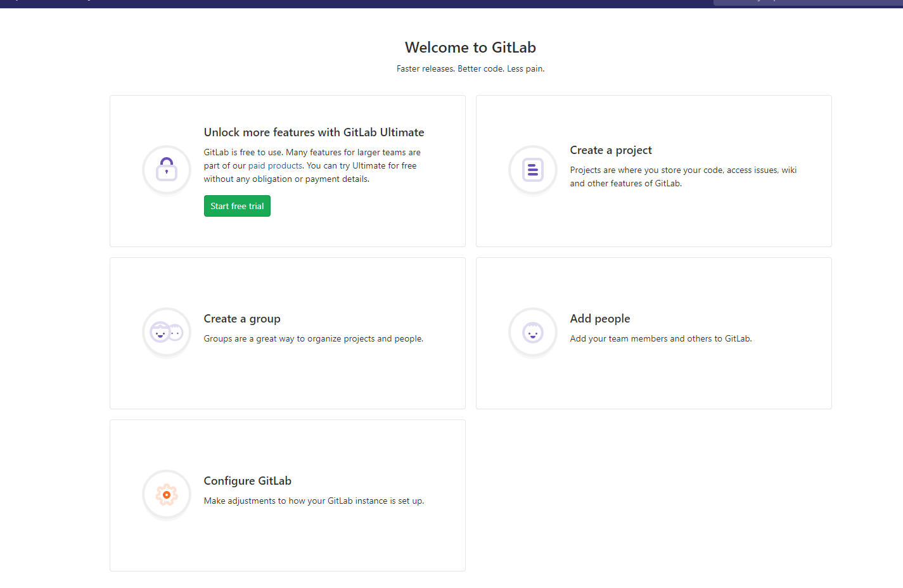Viewport: 903px width, 588px height.
Task: Click the Add your team members description
Action: [x=661, y=339]
